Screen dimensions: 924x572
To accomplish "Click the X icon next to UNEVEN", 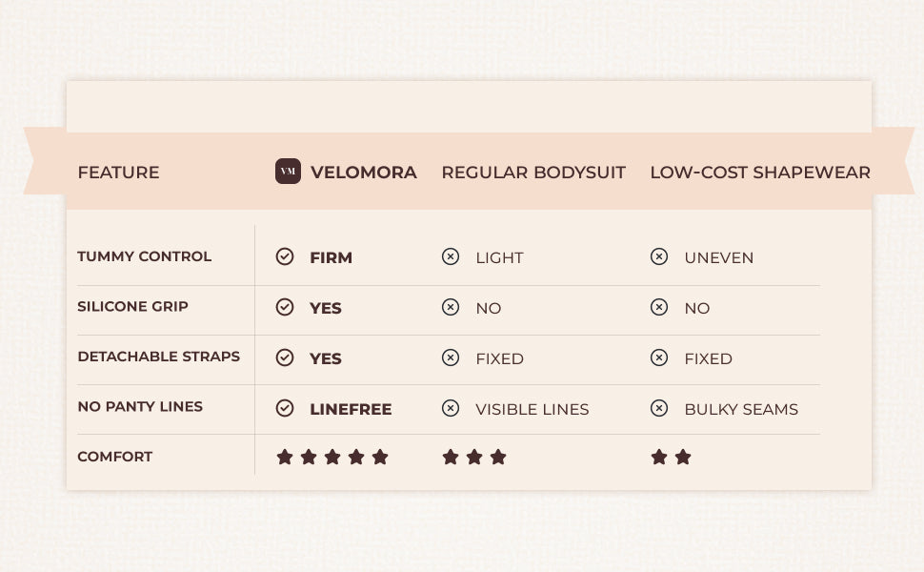I will (x=659, y=256).
